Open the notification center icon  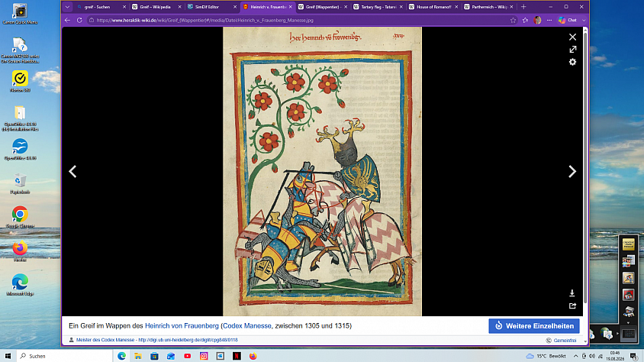634,356
